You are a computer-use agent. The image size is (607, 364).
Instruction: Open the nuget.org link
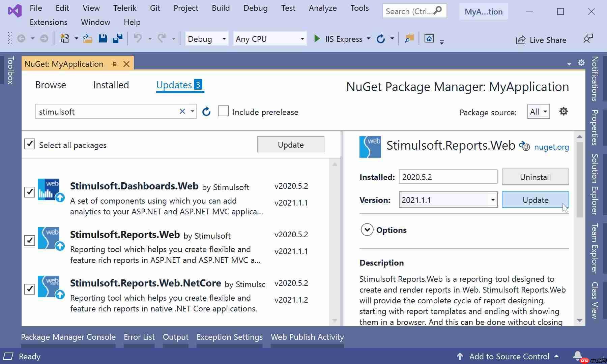click(551, 147)
